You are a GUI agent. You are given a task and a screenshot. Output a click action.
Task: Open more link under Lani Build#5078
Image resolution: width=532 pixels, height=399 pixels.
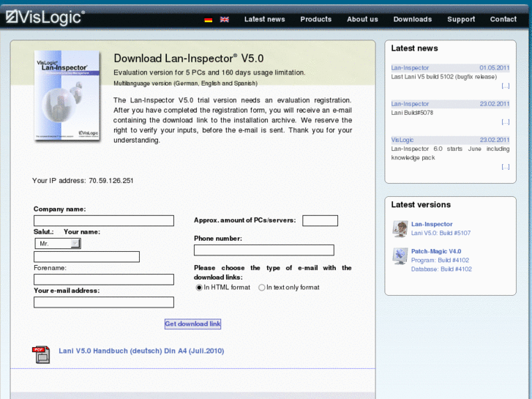click(506, 122)
